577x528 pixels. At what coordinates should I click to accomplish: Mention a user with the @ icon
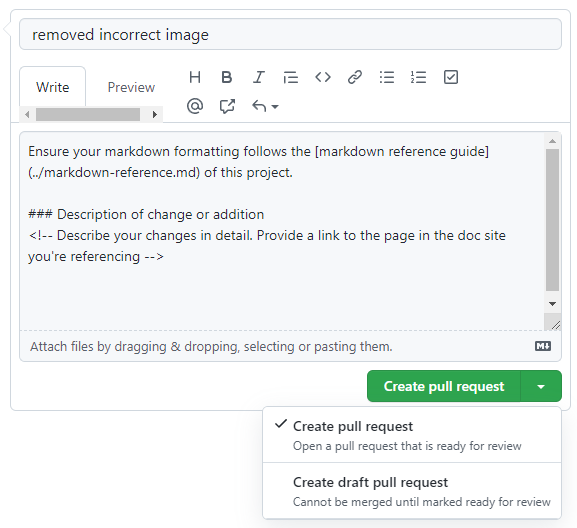point(195,106)
